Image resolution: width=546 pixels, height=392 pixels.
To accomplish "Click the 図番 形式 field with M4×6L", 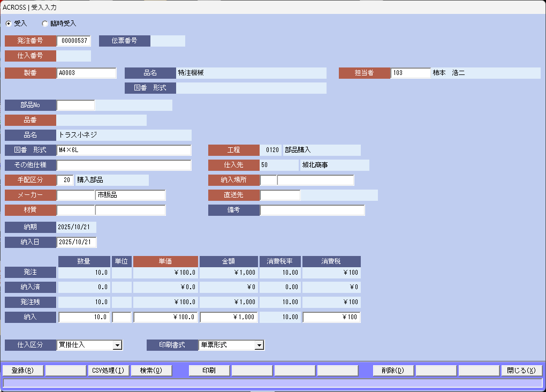I will click(124, 150).
